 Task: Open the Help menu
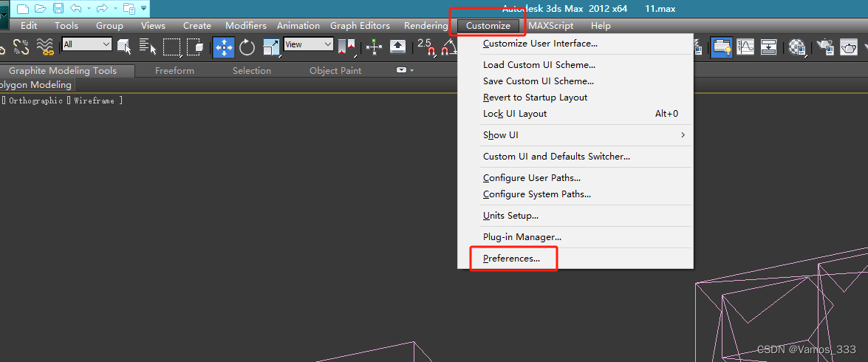click(x=601, y=25)
